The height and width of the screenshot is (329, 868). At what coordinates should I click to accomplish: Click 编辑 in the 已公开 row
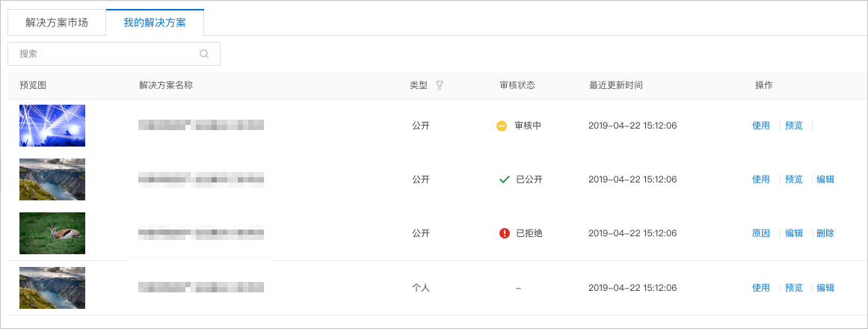tap(825, 179)
